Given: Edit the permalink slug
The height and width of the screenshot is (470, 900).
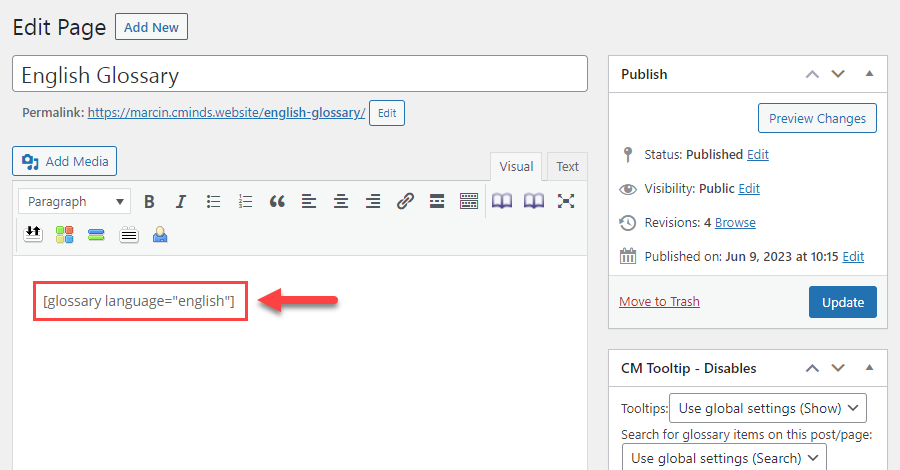Looking at the screenshot, I should [387, 113].
